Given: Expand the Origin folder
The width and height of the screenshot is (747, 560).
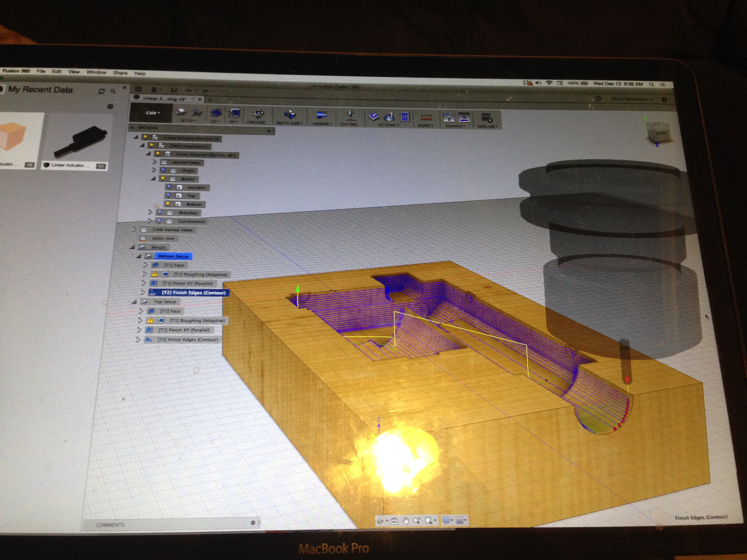Looking at the screenshot, I should [x=154, y=170].
